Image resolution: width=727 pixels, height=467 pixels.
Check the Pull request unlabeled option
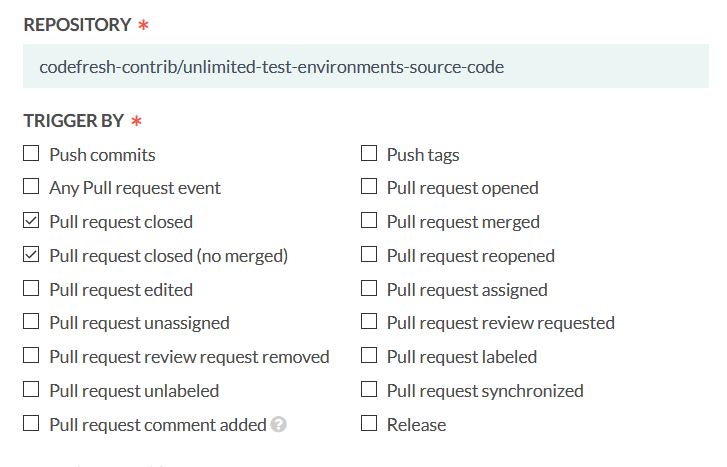tap(32, 390)
